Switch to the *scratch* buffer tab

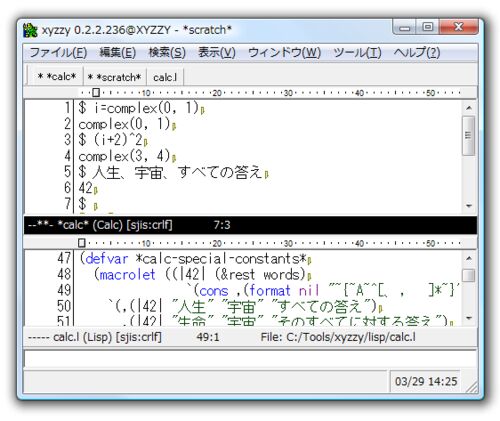[x=114, y=77]
